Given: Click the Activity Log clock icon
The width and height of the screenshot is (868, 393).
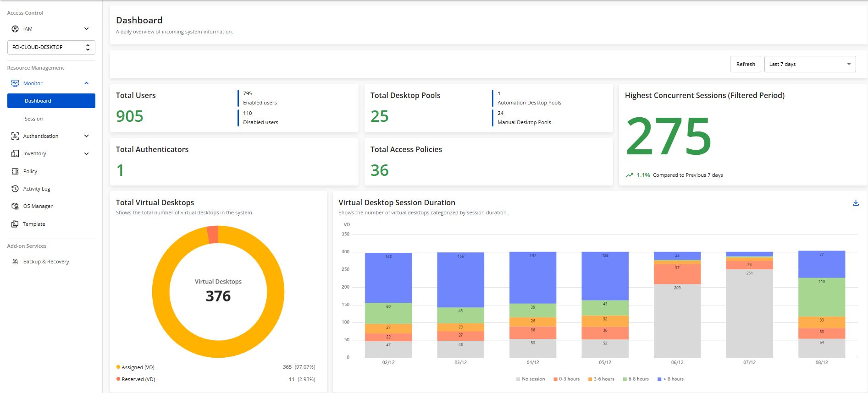Looking at the screenshot, I should pos(15,189).
